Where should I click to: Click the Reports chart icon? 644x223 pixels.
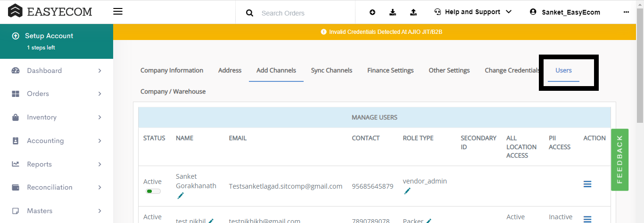(x=16, y=164)
